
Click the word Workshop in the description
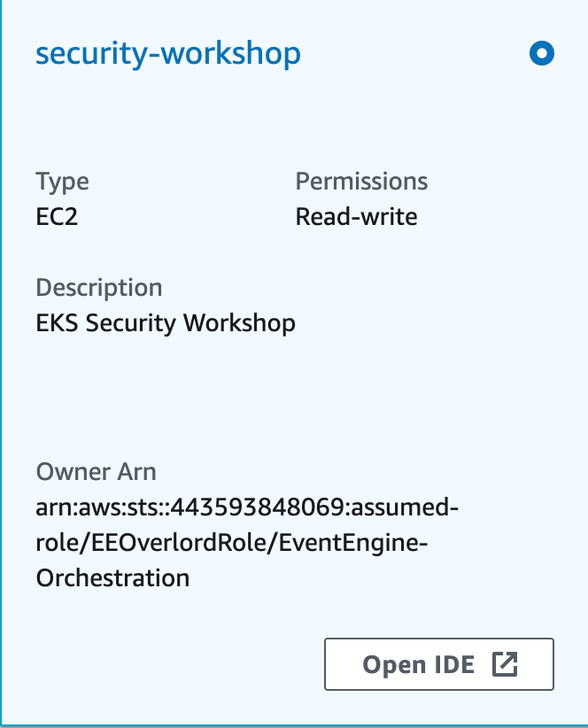point(239,323)
